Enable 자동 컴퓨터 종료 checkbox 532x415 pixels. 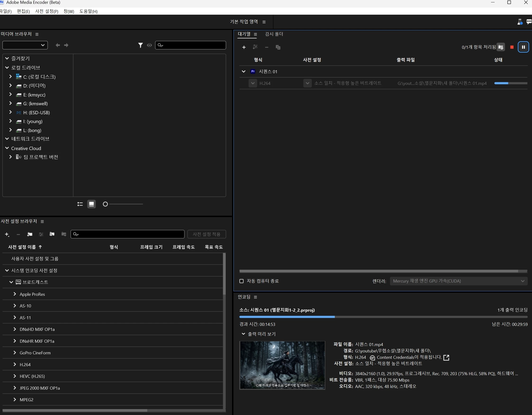(241, 281)
